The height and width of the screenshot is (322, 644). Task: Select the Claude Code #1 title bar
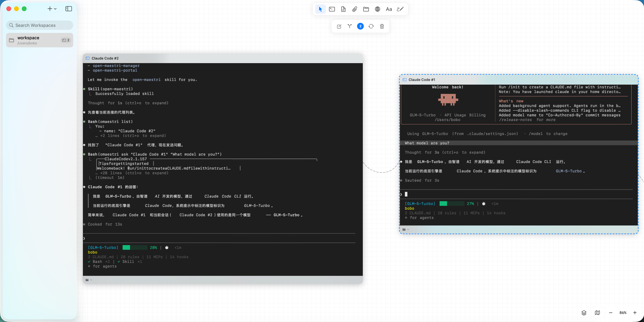(519, 80)
